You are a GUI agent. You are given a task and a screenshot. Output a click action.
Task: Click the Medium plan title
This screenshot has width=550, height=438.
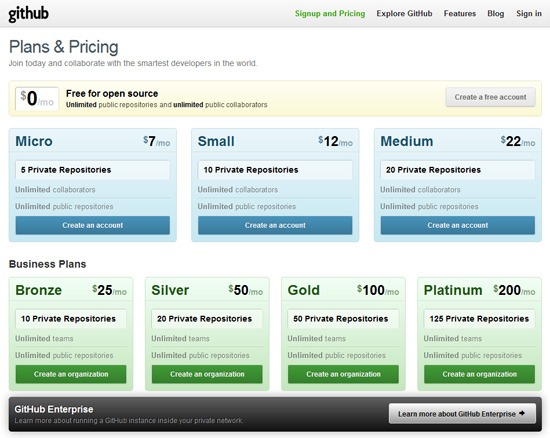pos(407,141)
